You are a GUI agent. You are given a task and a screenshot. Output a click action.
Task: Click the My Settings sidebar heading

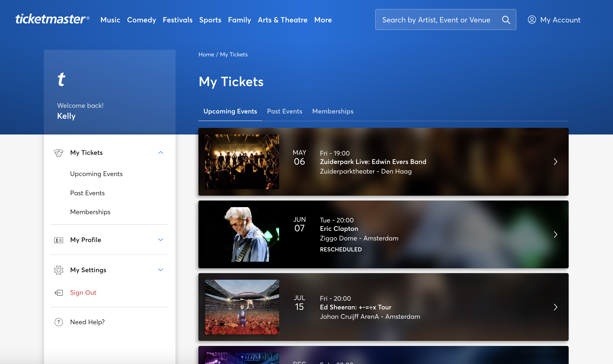88,270
